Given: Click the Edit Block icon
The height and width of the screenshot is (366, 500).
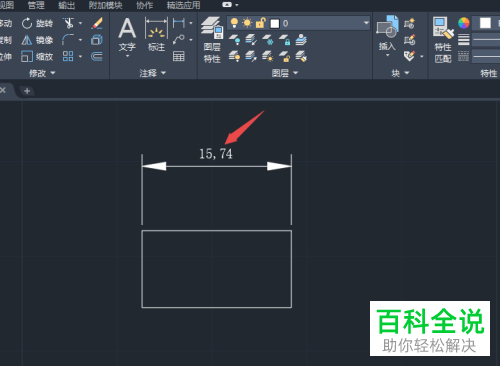Looking at the screenshot, I should 409,40.
